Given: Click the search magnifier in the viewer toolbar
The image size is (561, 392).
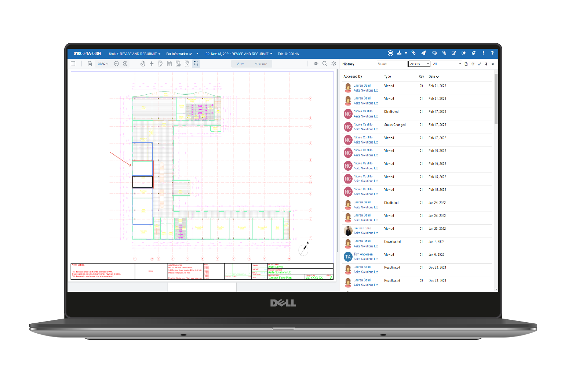Looking at the screenshot, I should [x=325, y=63].
